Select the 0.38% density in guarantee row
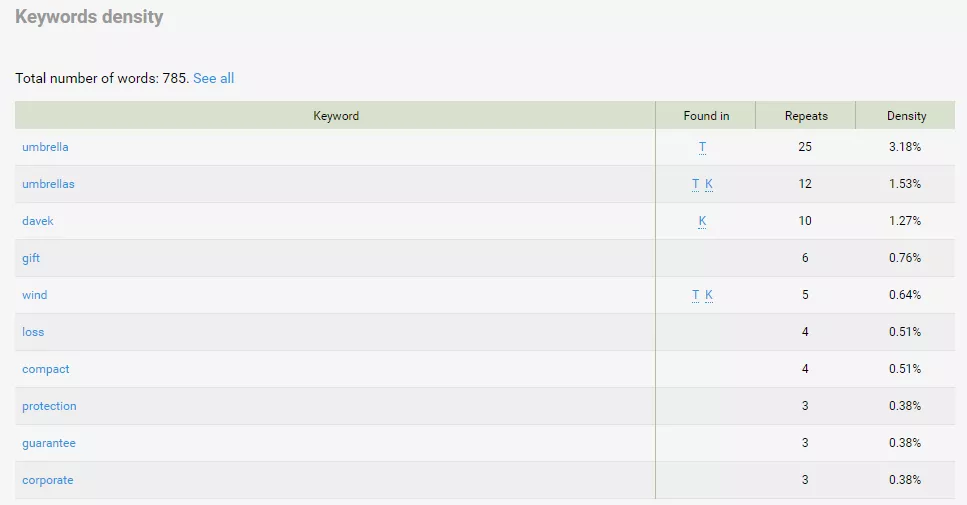Screen dimensions: 967x505 point(905,443)
